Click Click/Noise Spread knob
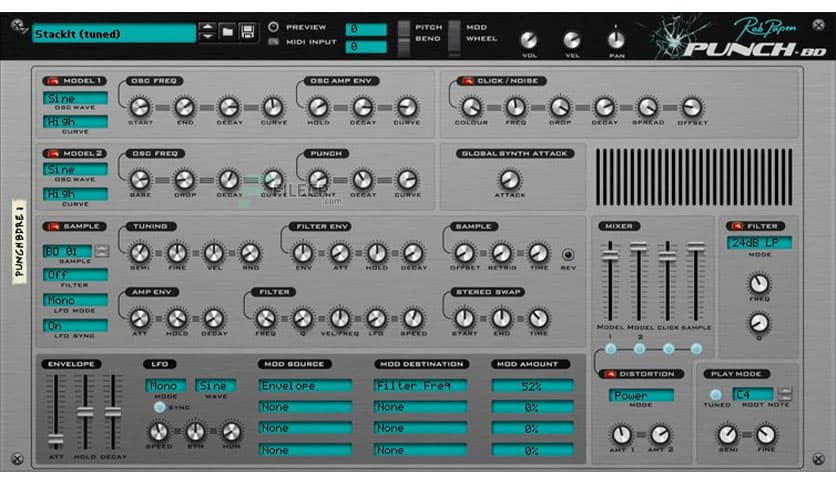The width and height of the screenshot is (836, 484). tap(648, 107)
